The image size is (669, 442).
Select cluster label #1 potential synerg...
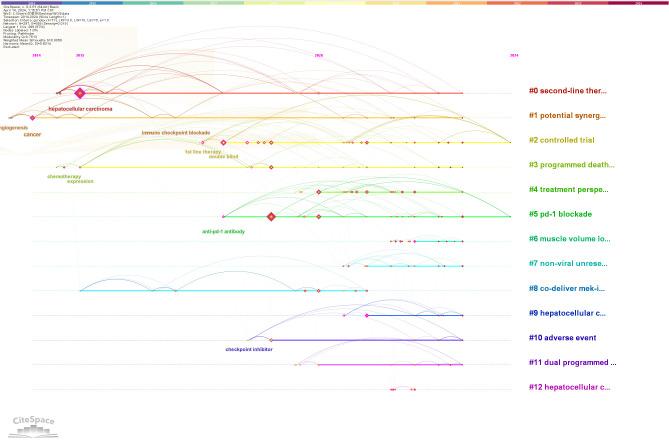[567, 116]
